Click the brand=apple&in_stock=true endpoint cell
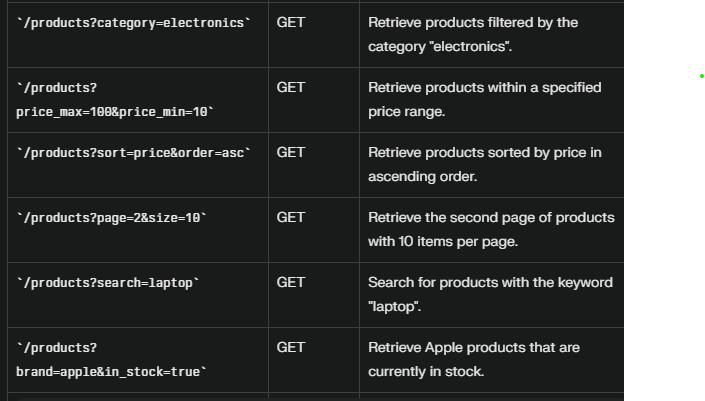Screen dimensions: 705x401 pos(112,371)
